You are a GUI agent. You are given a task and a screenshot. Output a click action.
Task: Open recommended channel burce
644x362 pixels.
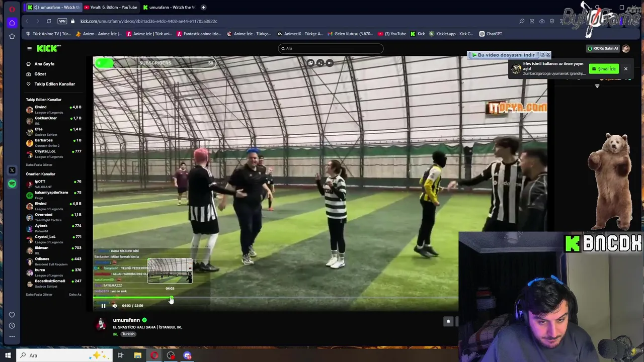54,272
